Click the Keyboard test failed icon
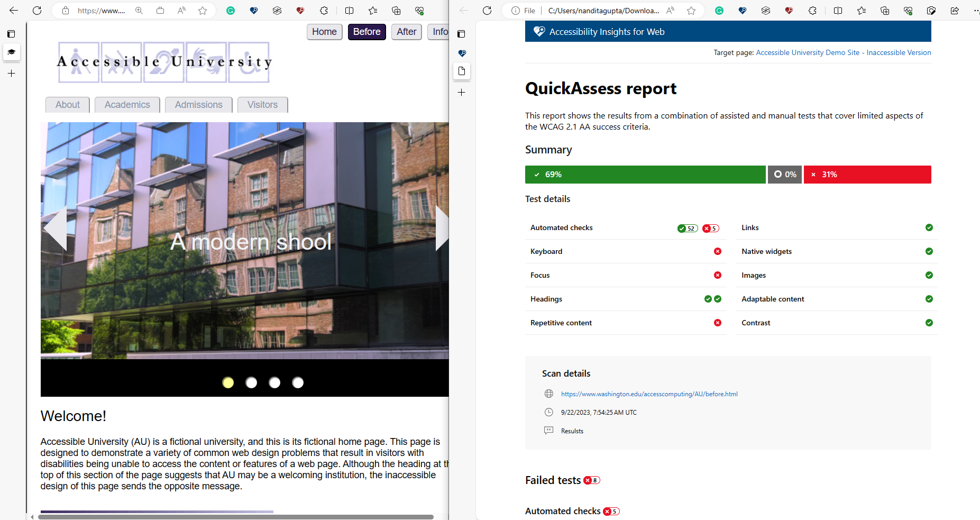This screenshot has width=980, height=520. coord(718,251)
